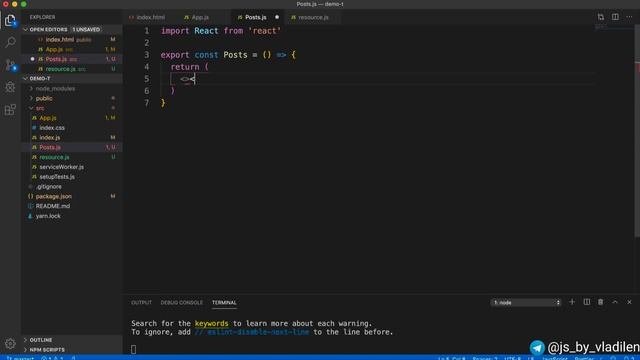The width and height of the screenshot is (640, 360).
Task: Expand the public folder
Action: click(43, 98)
